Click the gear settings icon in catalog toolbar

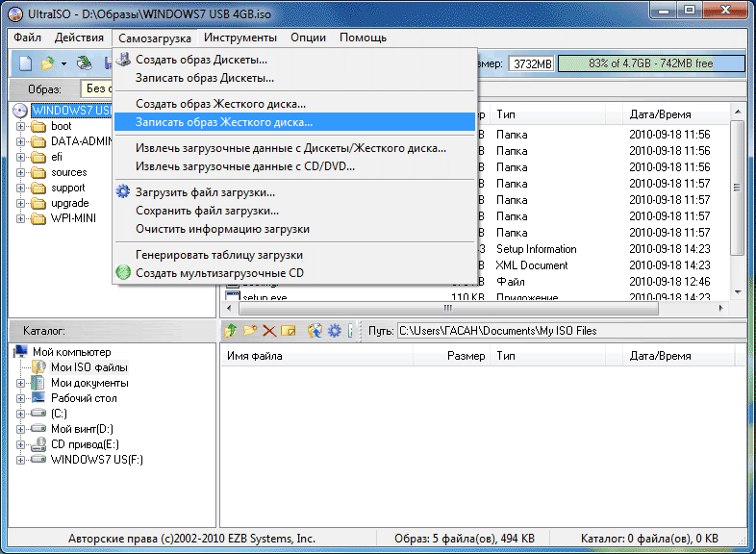pyautogui.click(x=334, y=331)
